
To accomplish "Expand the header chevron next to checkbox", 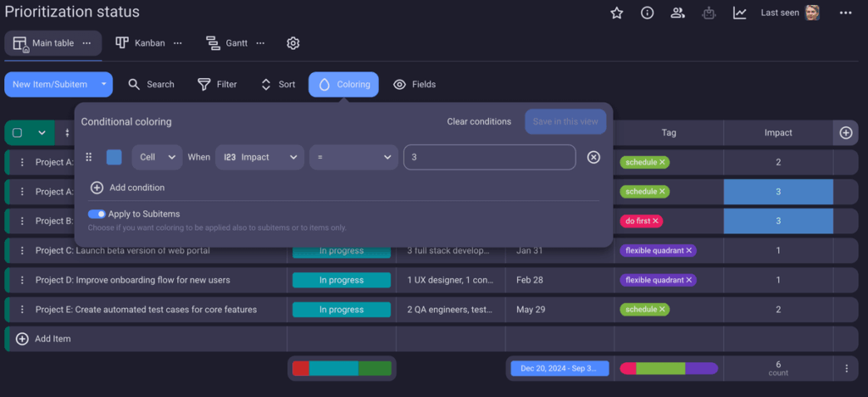I will [x=42, y=133].
